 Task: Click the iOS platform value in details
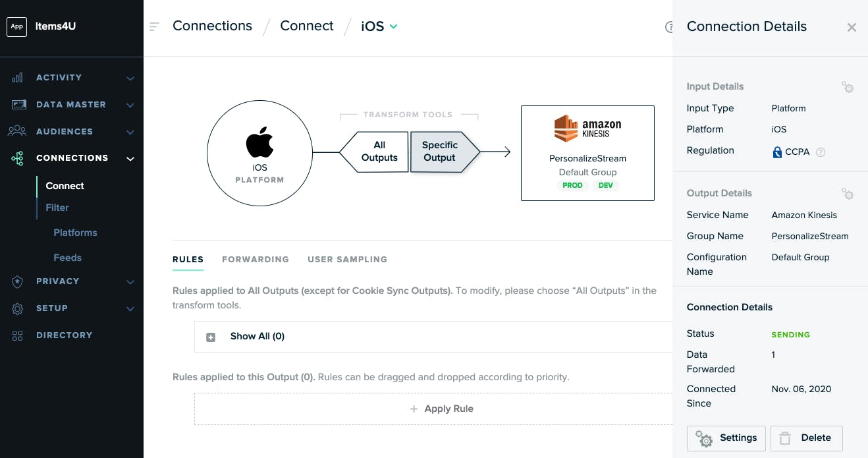click(x=779, y=130)
